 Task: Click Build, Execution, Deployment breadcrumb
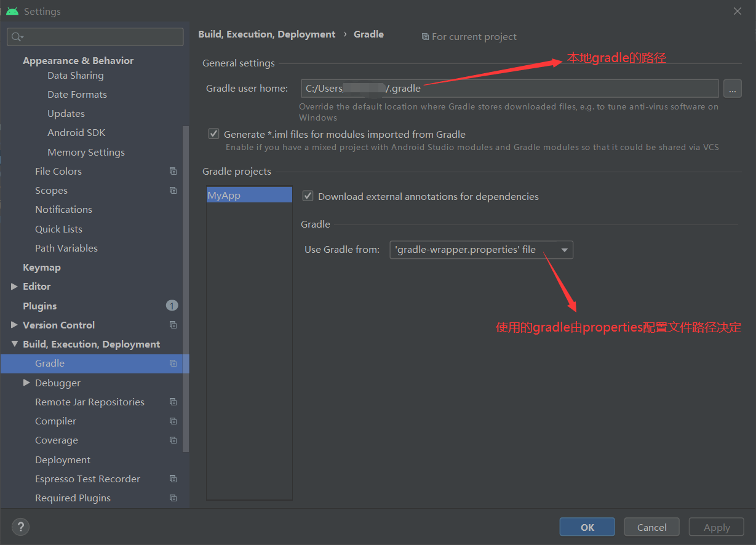[x=267, y=34]
